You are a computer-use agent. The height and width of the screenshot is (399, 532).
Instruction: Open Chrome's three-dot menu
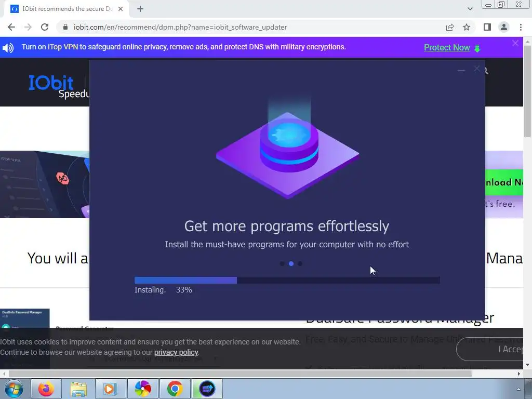521,27
